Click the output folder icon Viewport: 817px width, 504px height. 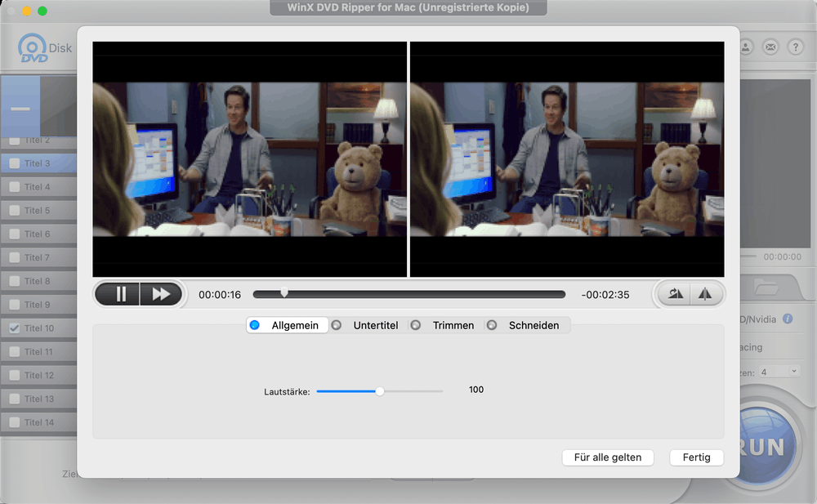pyautogui.click(x=766, y=287)
